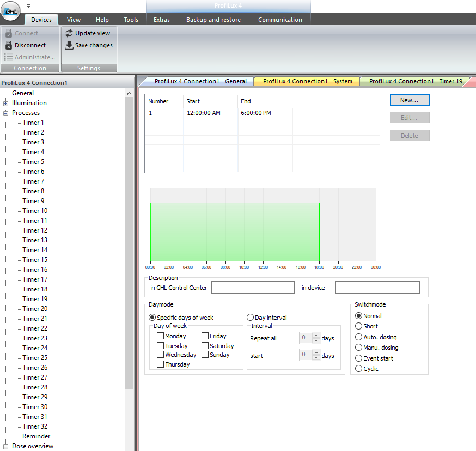Open the quick access toolbar dropdown arrow
Image resolution: width=476 pixels, height=451 pixels.
28,6
